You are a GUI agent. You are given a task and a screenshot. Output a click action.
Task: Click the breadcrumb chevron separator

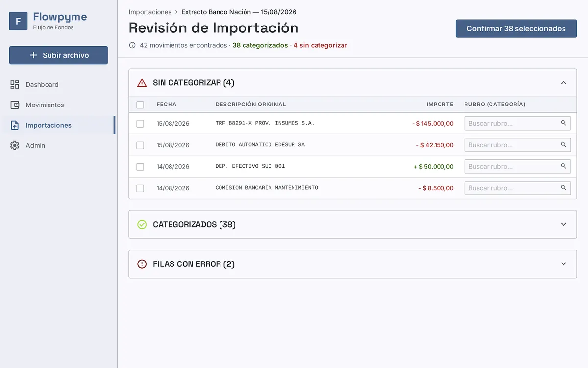[176, 12]
